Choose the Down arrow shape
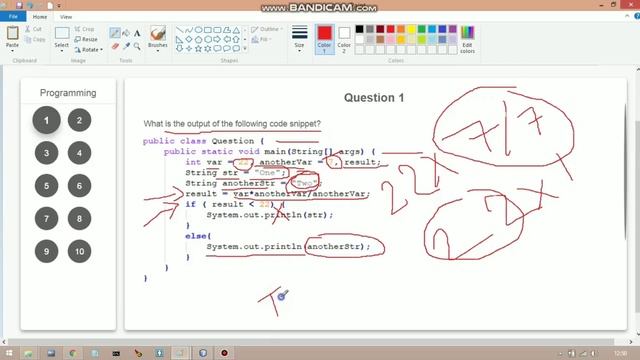This screenshot has width=640, height=360. pyautogui.click(x=179, y=49)
